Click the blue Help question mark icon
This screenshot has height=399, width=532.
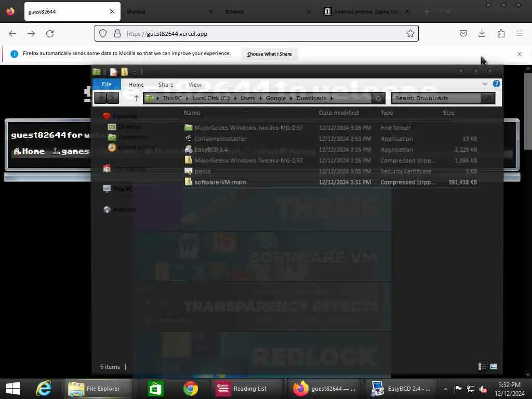[x=496, y=84]
